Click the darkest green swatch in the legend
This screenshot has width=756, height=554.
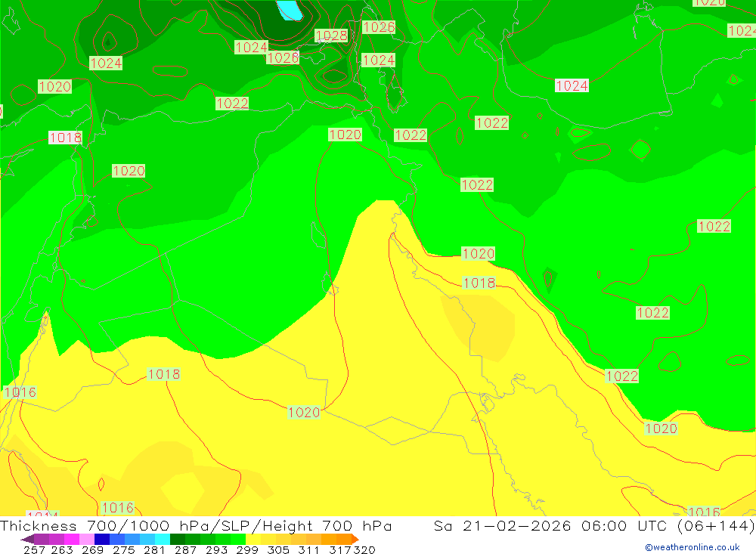click(x=178, y=539)
